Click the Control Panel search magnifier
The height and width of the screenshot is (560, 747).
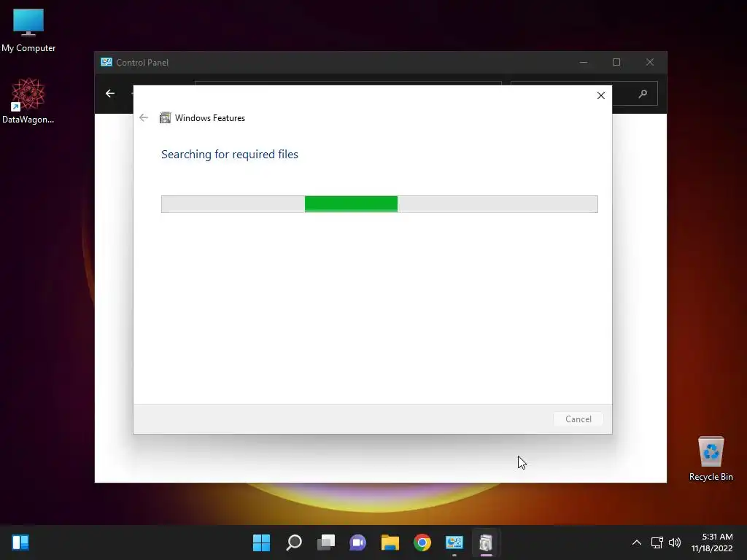coord(643,93)
